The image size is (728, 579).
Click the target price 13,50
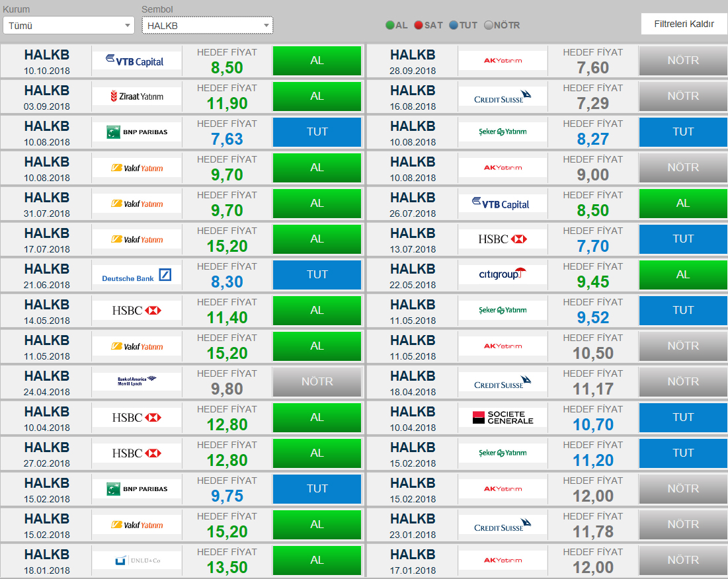click(x=227, y=567)
